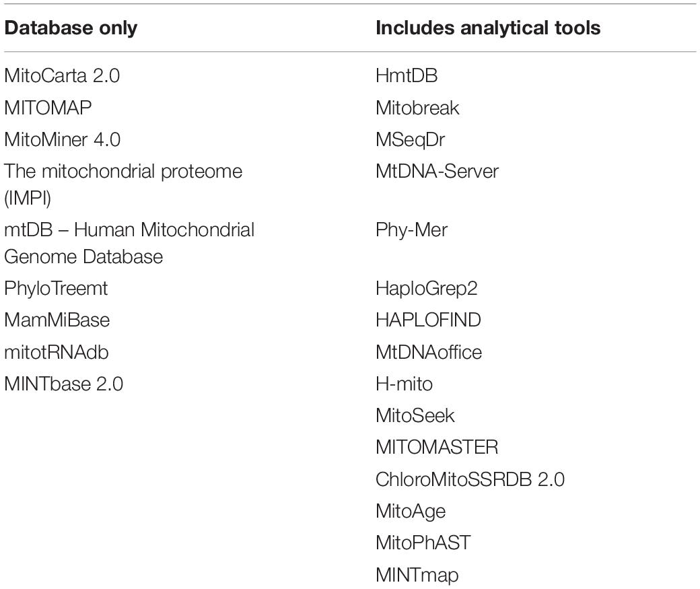This screenshot has height=589, width=700.
Task: Click MINTbase 2.0 entry
Action: tap(64, 384)
